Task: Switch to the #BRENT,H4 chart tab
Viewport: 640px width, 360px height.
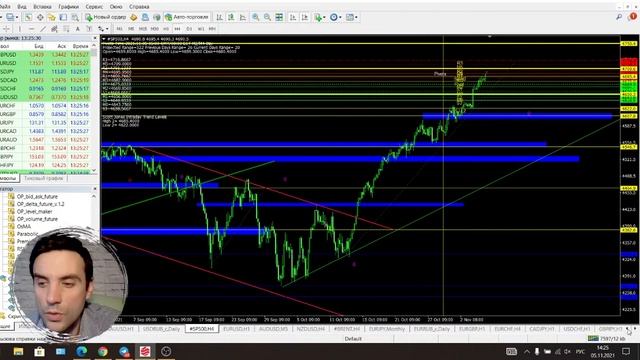Action: 347,329
